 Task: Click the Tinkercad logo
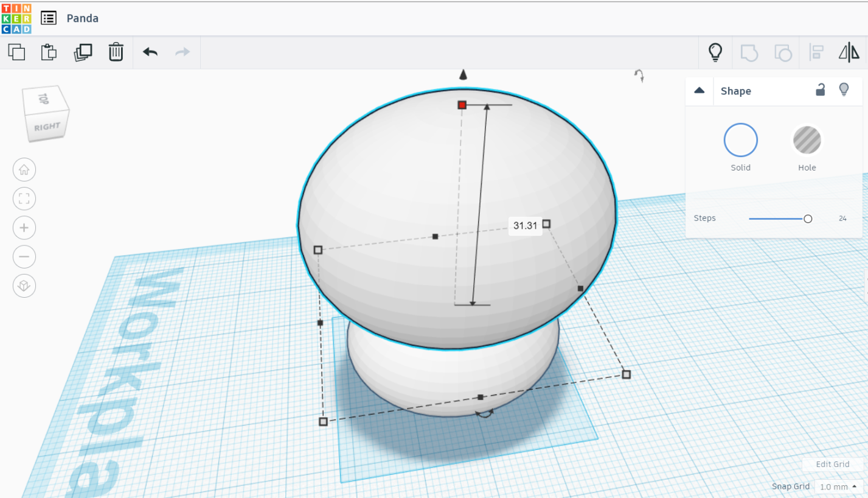pyautogui.click(x=16, y=18)
